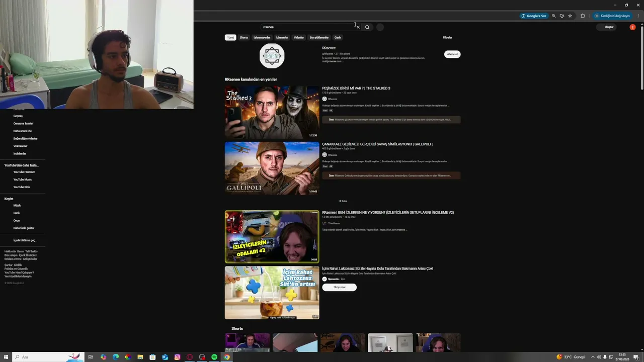Click the install app icon in address bar

pyautogui.click(x=562, y=16)
